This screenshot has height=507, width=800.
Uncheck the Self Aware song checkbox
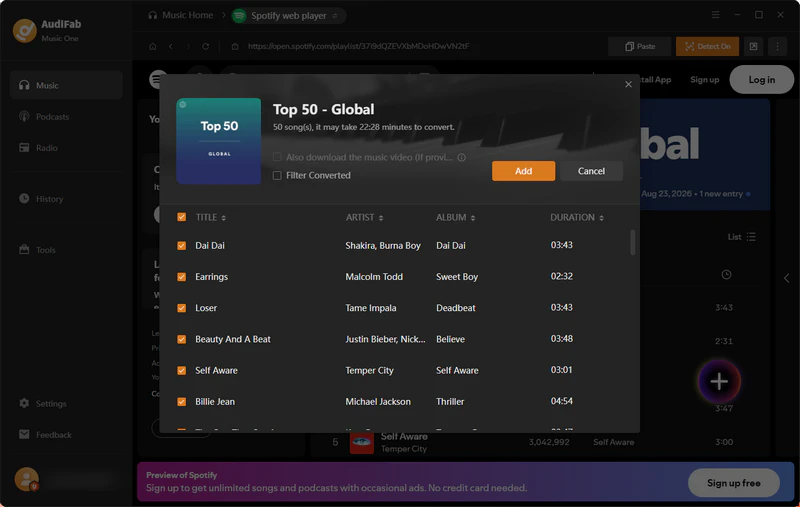182,370
